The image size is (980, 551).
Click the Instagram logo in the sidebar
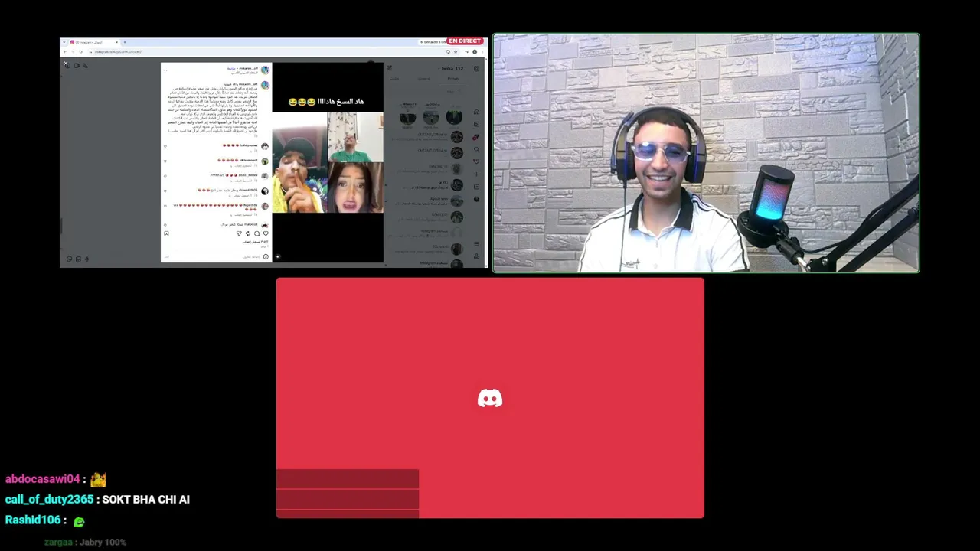(x=476, y=68)
